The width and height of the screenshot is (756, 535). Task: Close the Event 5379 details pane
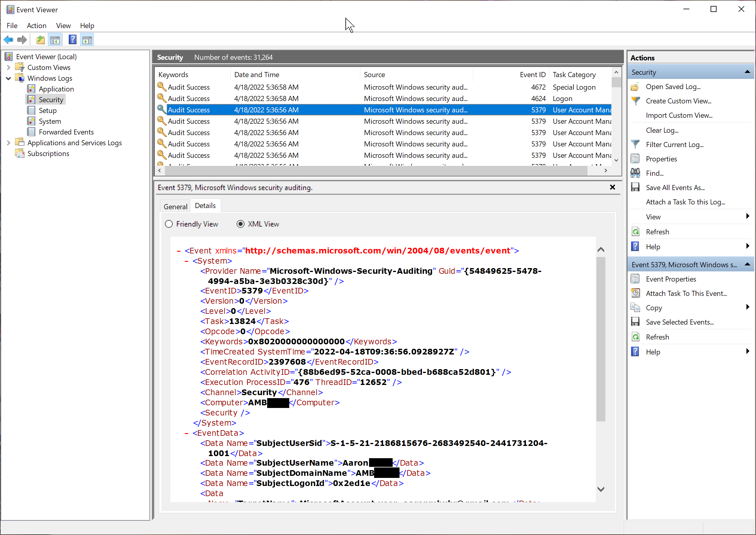[x=613, y=187]
